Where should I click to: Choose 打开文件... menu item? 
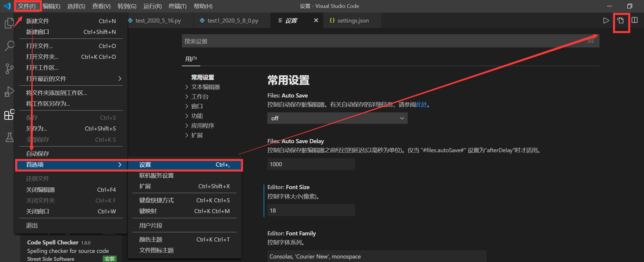(x=71, y=46)
